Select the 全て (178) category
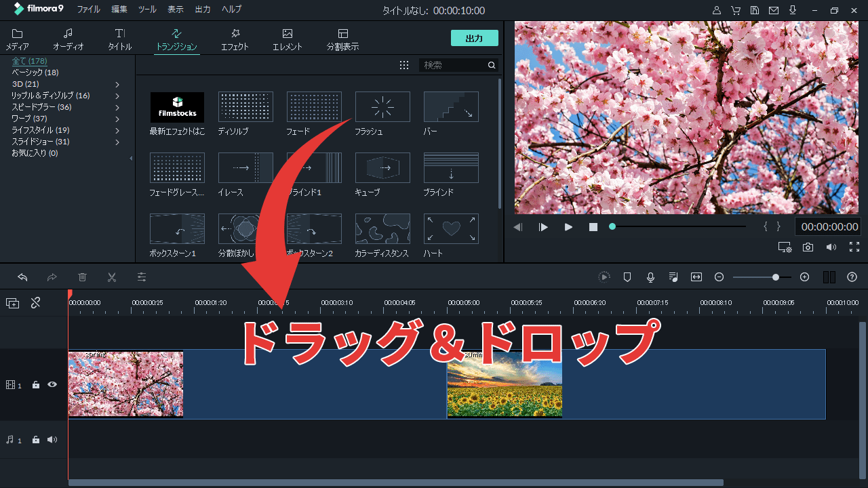This screenshot has height=488, width=868. (29, 61)
